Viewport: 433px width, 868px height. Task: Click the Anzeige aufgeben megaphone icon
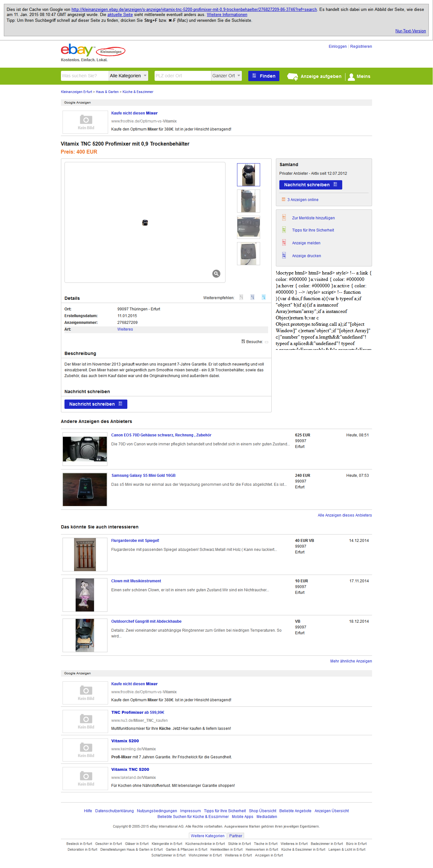coord(292,77)
